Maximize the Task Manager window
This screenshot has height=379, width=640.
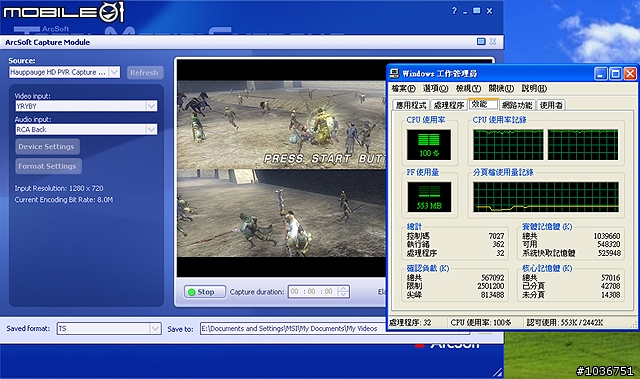[615, 74]
